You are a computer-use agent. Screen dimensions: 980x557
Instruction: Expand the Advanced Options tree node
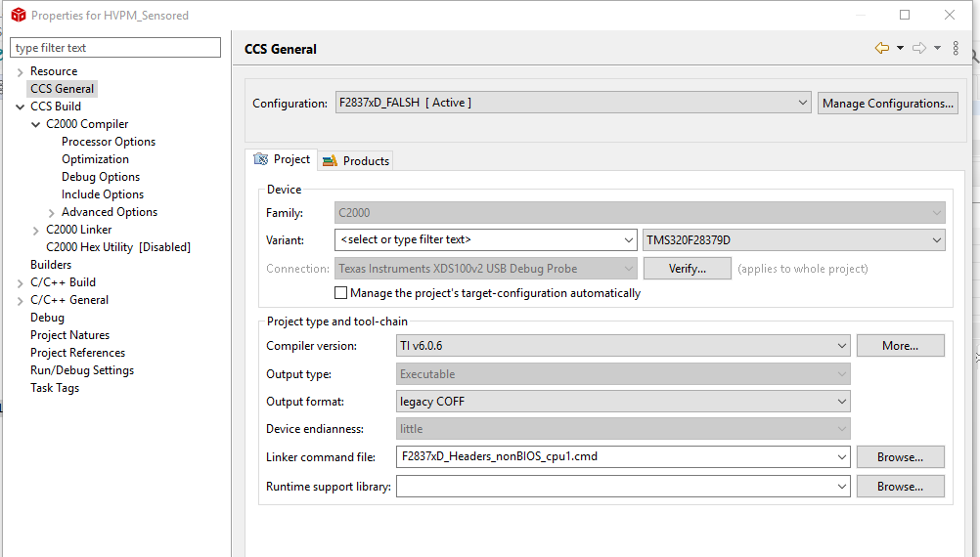52,212
